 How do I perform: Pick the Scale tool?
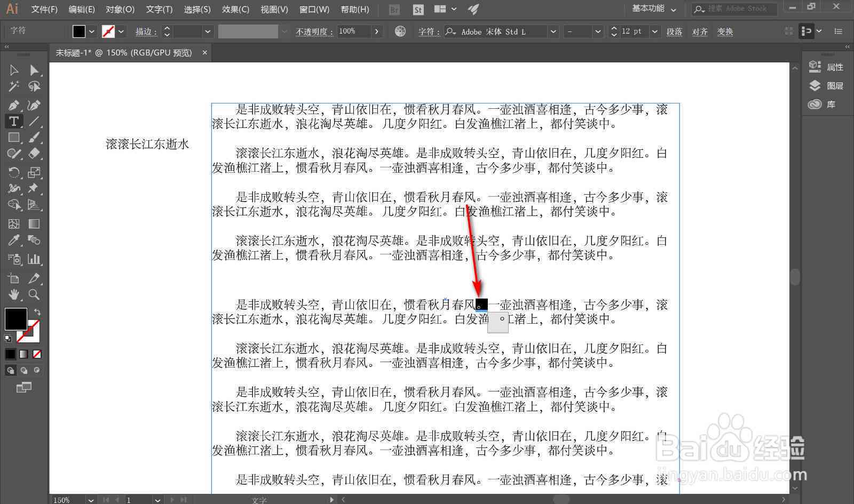coord(34,172)
